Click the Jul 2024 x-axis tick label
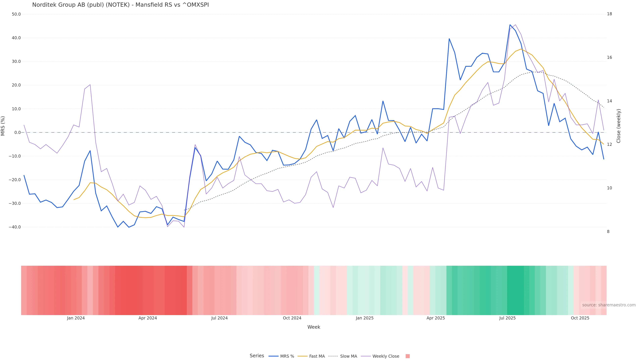644x362 pixels. click(x=219, y=318)
